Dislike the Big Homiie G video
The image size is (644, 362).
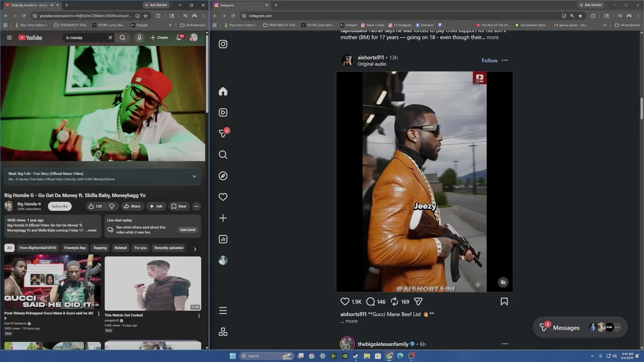coord(112,206)
